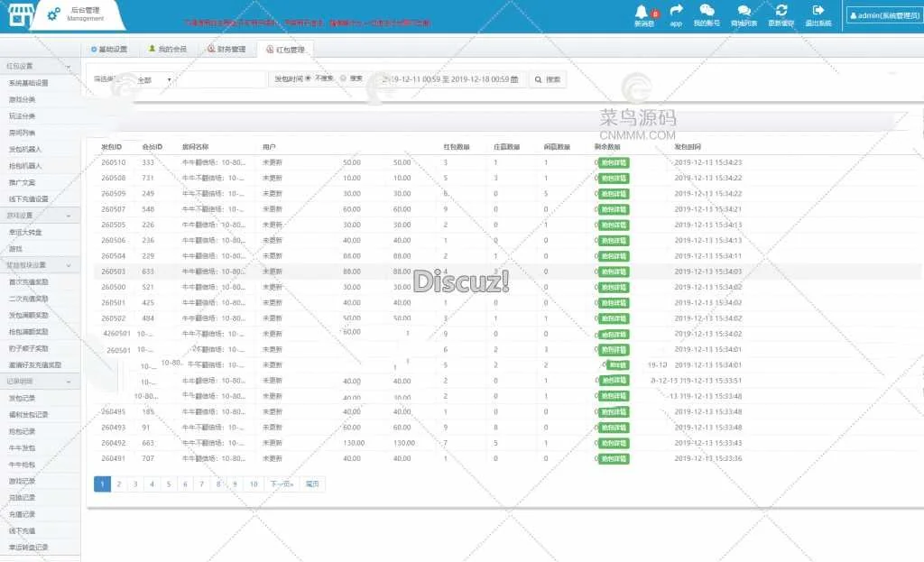Open the 新消息 notification bell
924x562 pixels.
[x=643, y=12]
